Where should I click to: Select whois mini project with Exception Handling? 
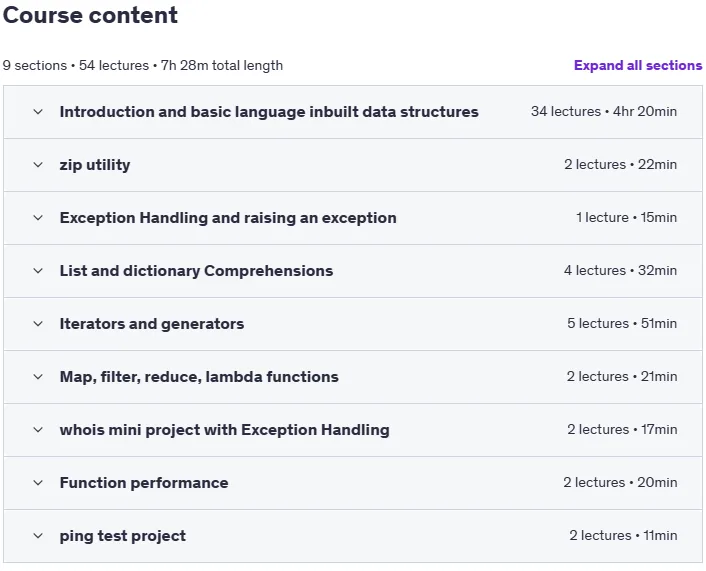(225, 430)
